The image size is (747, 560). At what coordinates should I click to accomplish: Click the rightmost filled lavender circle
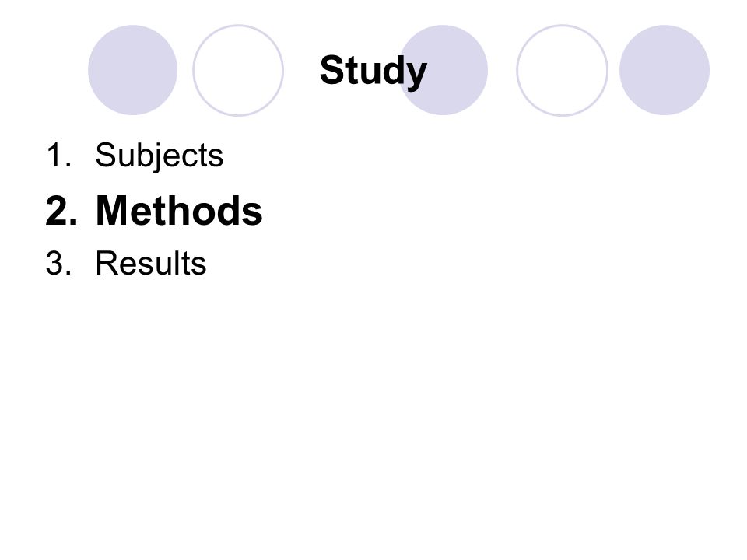tap(665, 70)
